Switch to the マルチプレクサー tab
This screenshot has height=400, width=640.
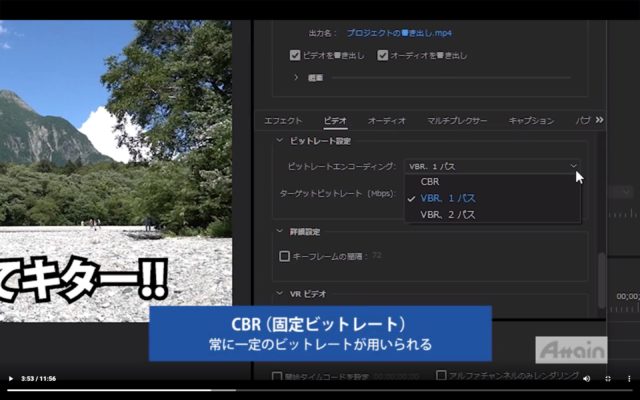457,121
